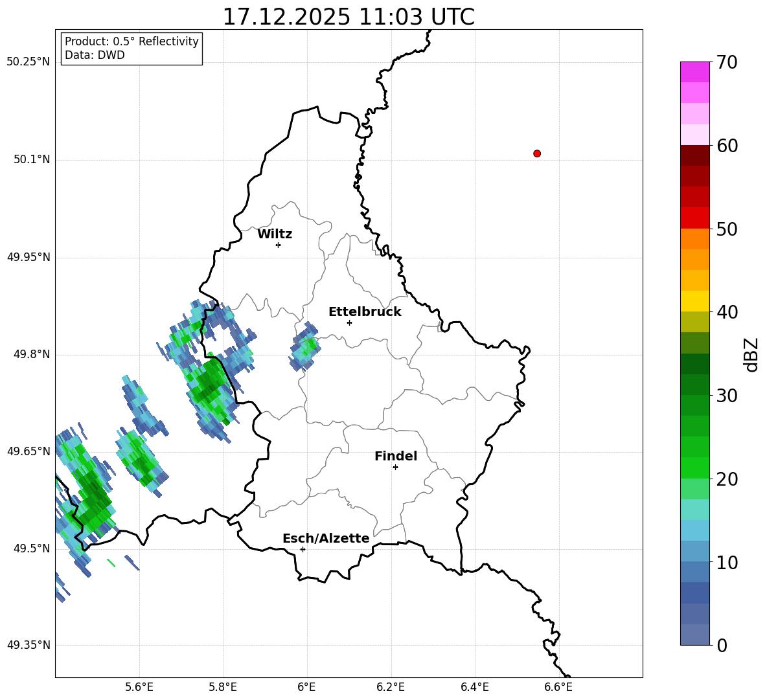
Task: Click the Esch/Alzette city label
Action: click(x=326, y=538)
